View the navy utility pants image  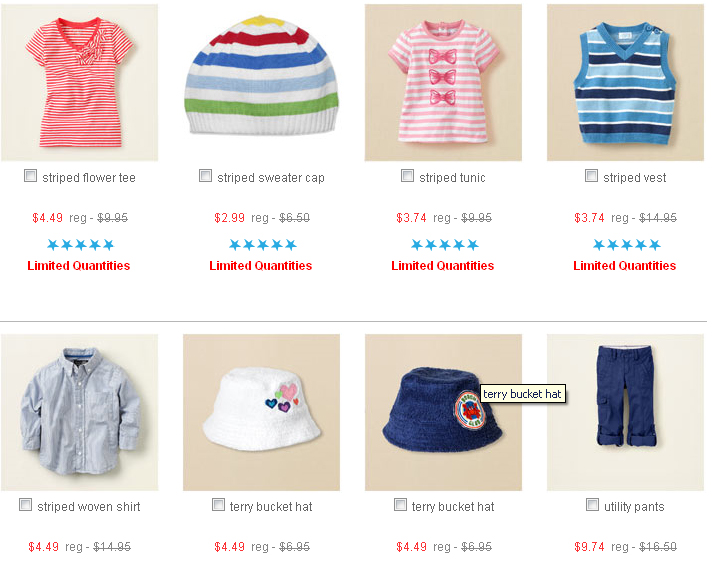[x=625, y=413]
